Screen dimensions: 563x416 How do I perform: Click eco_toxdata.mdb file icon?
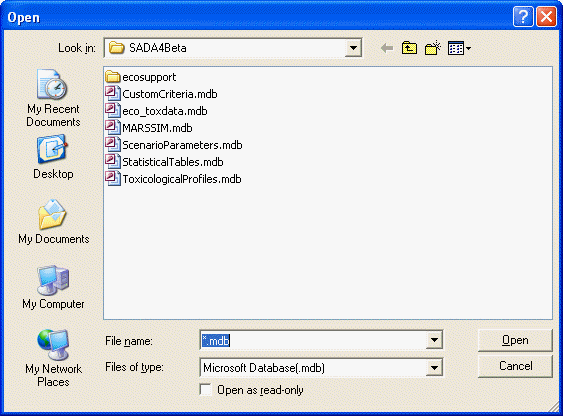112,111
